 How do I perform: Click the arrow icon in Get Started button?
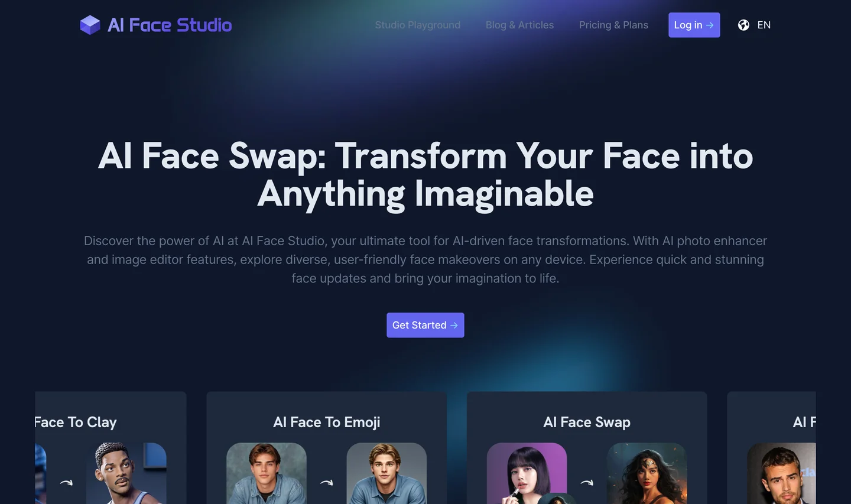click(454, 325)
